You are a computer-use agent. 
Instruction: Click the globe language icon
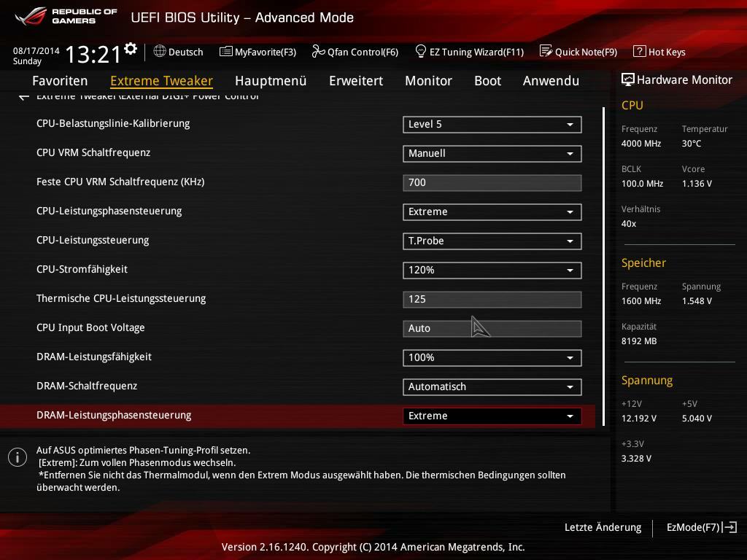click(x=160, y=51)
